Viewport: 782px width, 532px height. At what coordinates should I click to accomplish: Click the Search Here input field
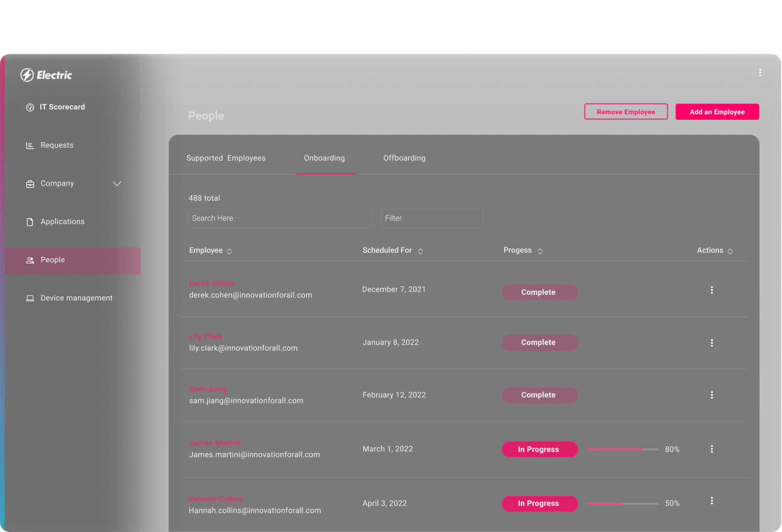pos(280,218)
